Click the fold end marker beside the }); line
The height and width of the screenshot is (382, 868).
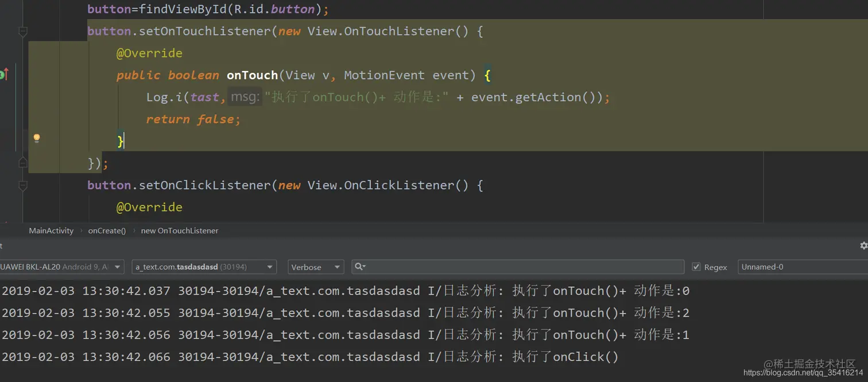(23, 162)
